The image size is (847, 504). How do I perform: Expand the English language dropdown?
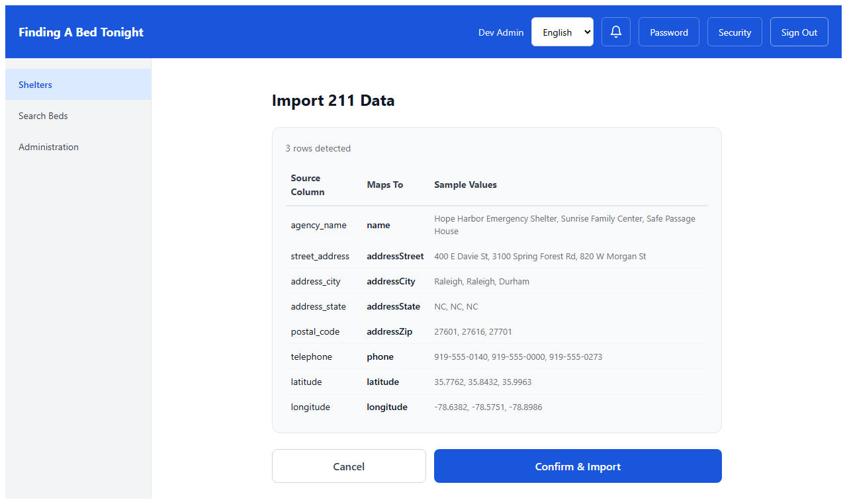pyautogui.click(x=562, y=32)
